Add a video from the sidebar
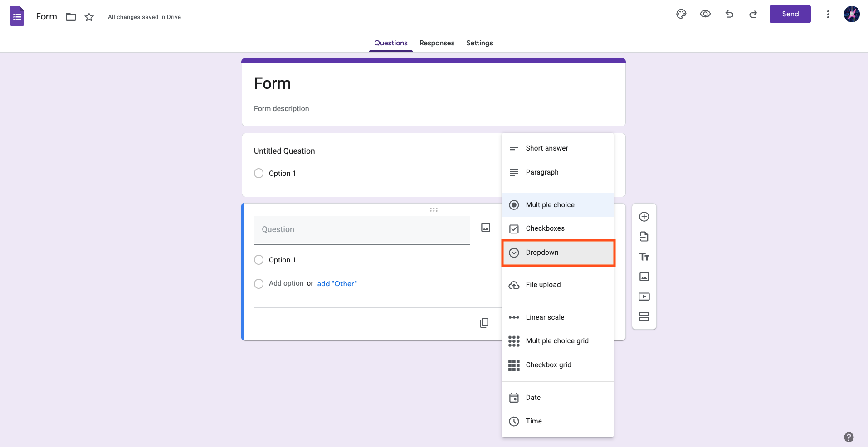Viewport: 868px width, 447px height. coord(644,296)
